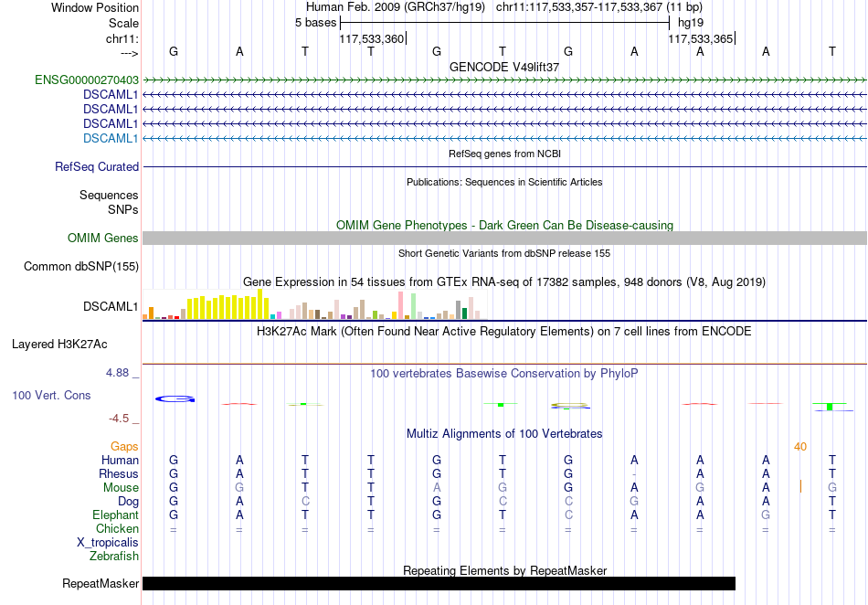Select the Mouse alignment row label

coord(121,488)
